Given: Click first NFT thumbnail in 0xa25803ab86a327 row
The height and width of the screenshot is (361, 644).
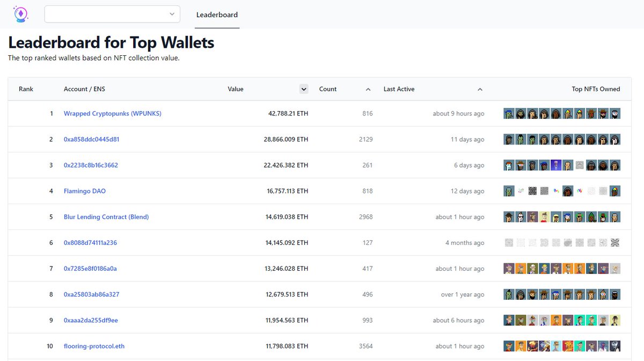Looking at the screenshot, I should click(509, 294).
